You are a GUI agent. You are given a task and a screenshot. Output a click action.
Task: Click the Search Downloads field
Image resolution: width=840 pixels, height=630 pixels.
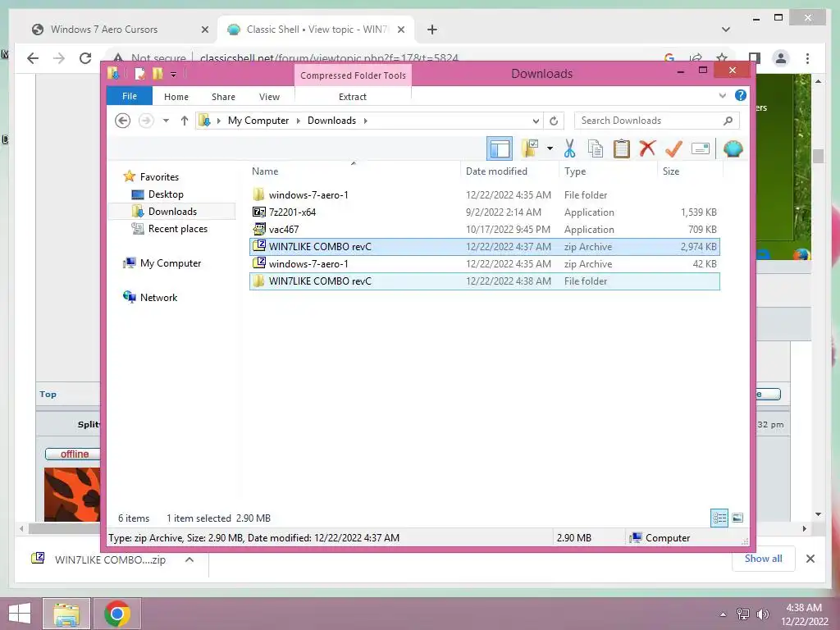coord(657,121)
